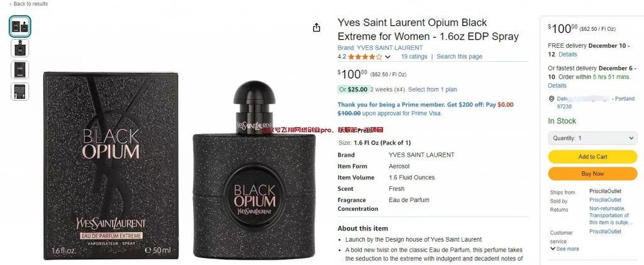Select the fourth product thumbnail
Viewport: 644px width, 265px height.
tap(19, 91)
